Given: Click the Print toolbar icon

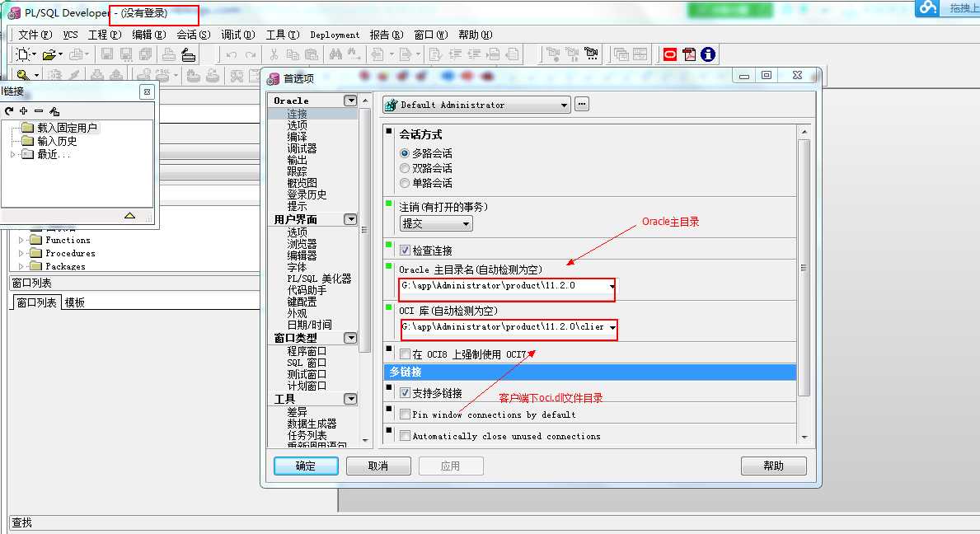Looking at the screenshot, I should tap(168, 54).
